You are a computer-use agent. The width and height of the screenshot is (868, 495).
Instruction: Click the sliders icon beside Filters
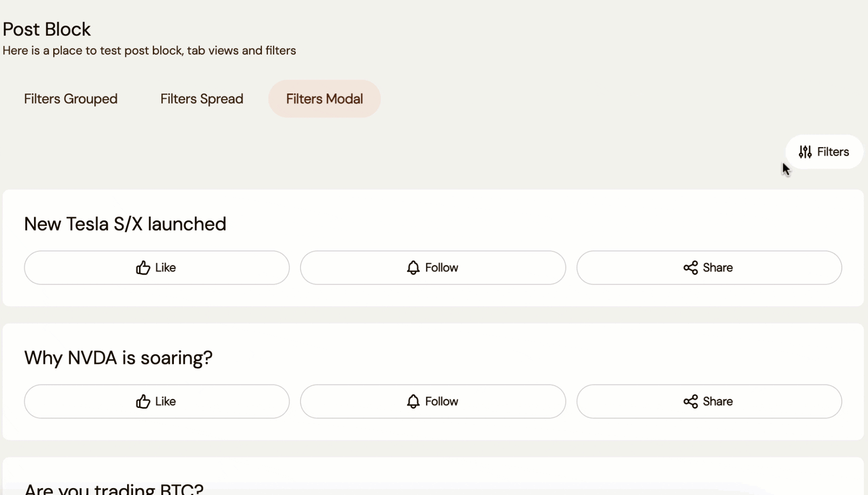tap(805, 152)
